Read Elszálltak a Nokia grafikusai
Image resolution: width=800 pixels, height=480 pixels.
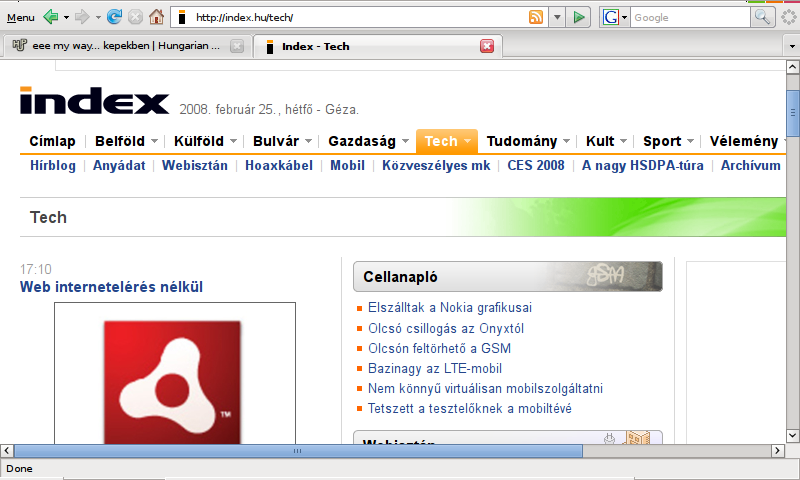coord(449,308)
